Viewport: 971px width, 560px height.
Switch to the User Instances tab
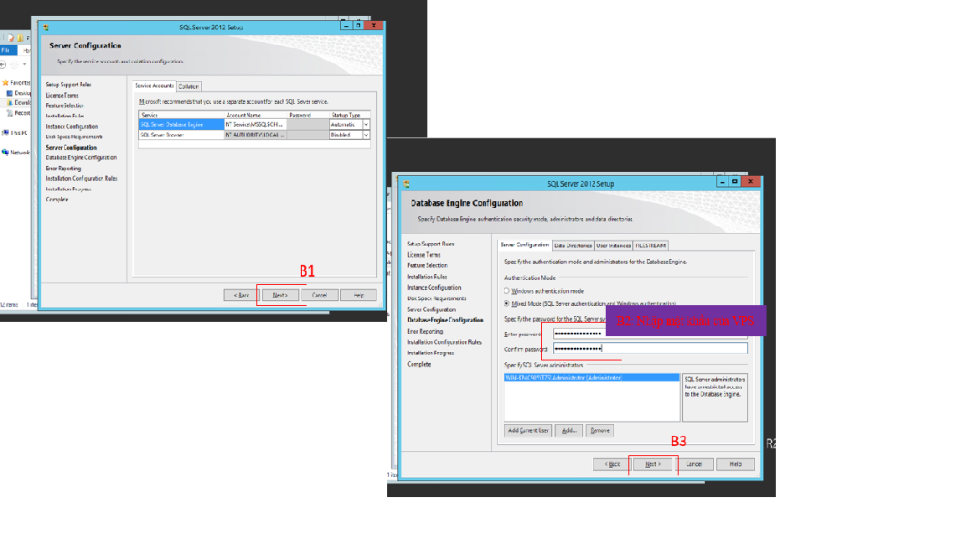point(614,245)
